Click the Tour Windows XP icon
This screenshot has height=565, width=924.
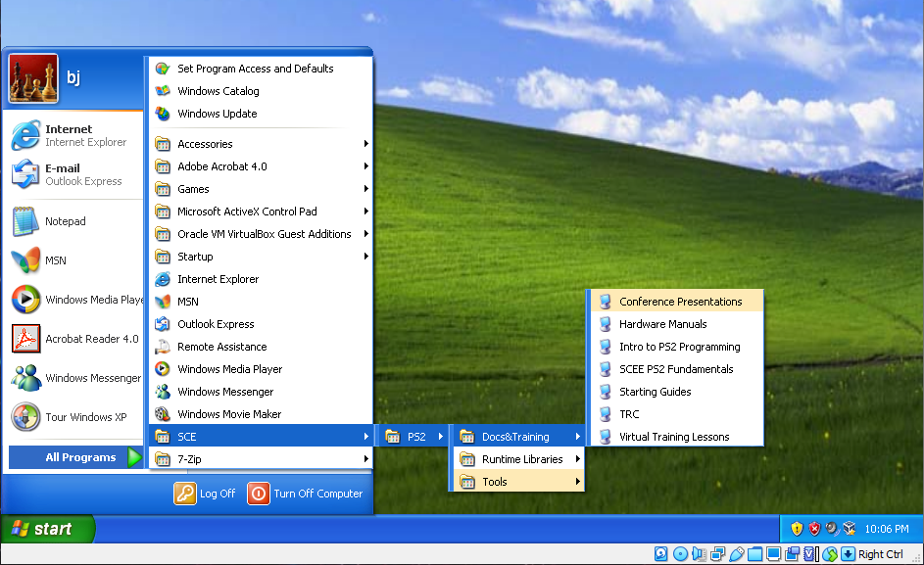pos(25,417)
